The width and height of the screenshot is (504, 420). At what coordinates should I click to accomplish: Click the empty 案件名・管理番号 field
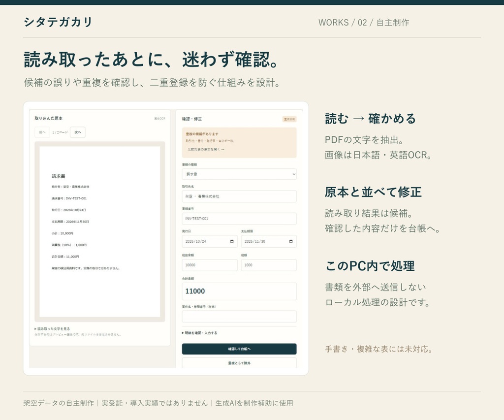tap(239, 317)
